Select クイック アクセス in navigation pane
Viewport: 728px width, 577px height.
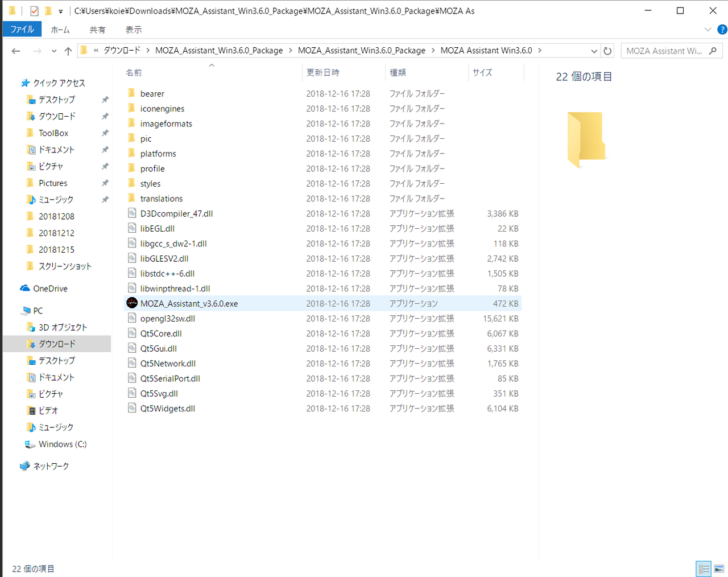click(59, 83)
